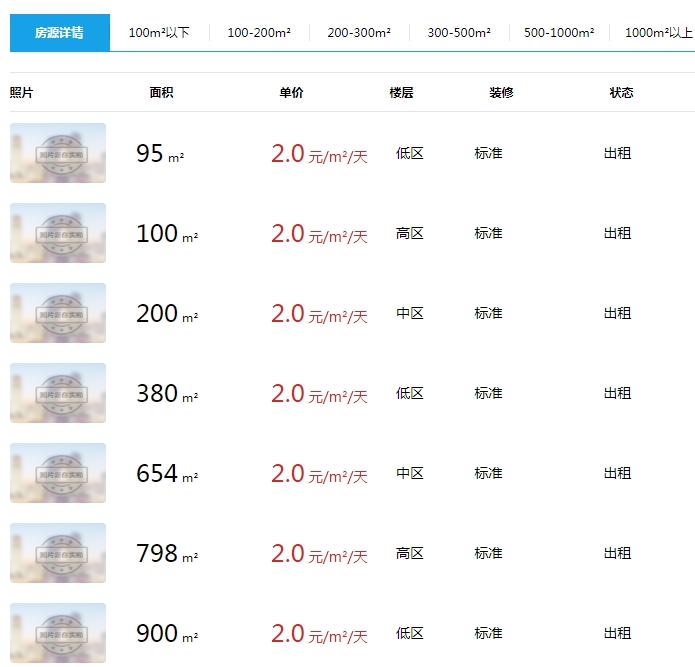695x667 pixels.
Task: Click 标准 decoration in the 900 m² row
Action: tap(488, 633)
